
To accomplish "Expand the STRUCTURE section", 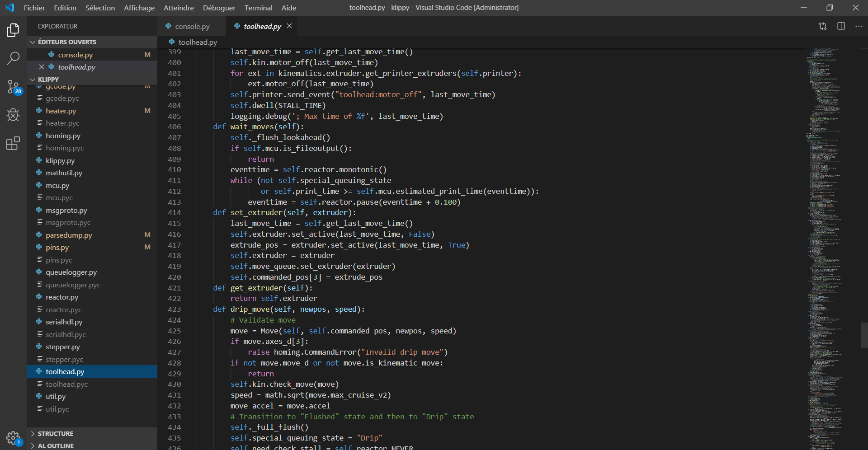I will point(92,434).
